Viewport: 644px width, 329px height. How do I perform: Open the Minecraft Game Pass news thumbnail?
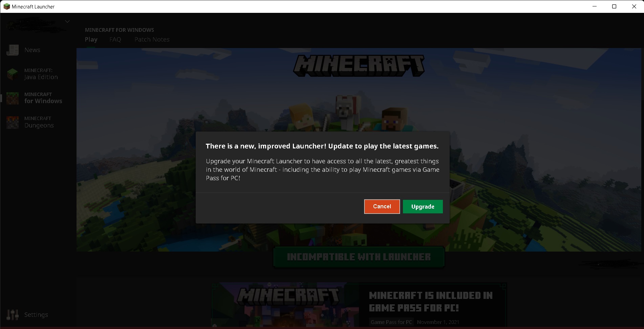[285, 305]
